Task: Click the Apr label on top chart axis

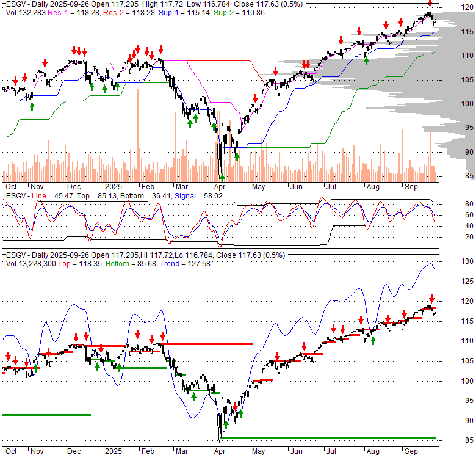Action: point(220,187)
